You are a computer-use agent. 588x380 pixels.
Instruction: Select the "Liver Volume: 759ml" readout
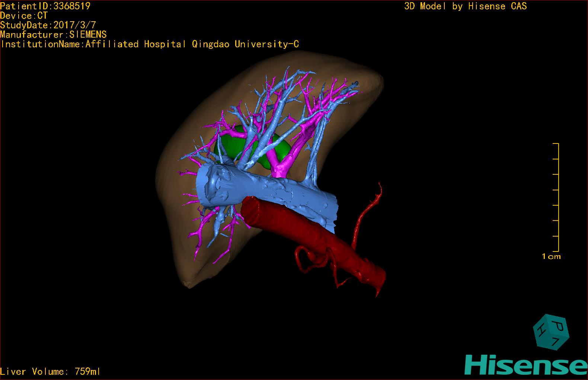point(50,371)
